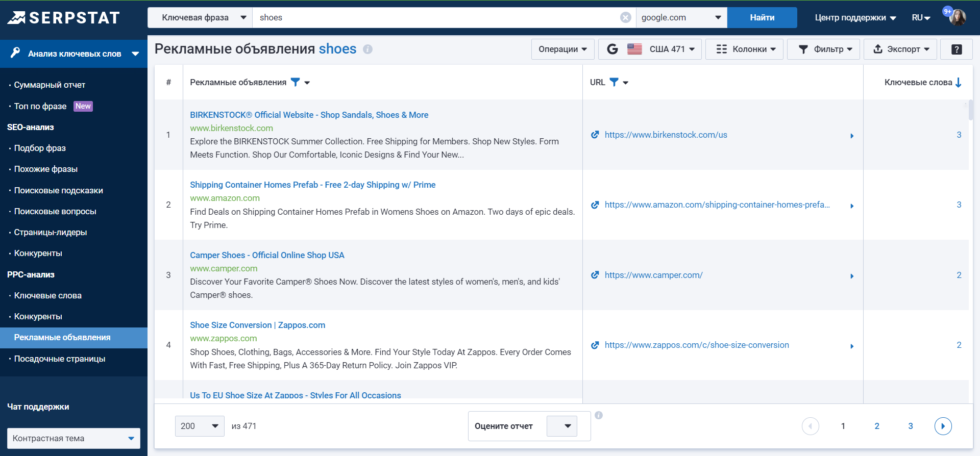Open the Оцените отчет rating dropdown

(562, 426)
